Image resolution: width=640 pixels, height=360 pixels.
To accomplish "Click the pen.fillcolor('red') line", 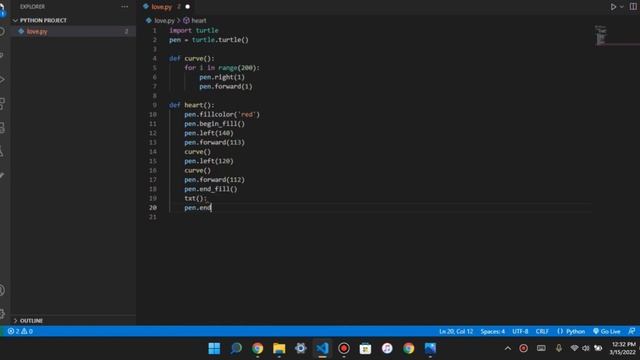I will (x=222, y=114).
